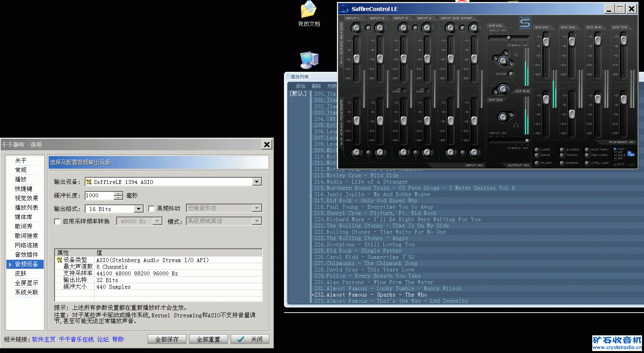
Task: Open the 千千音乐在线 link
Action: pos(76,339)
